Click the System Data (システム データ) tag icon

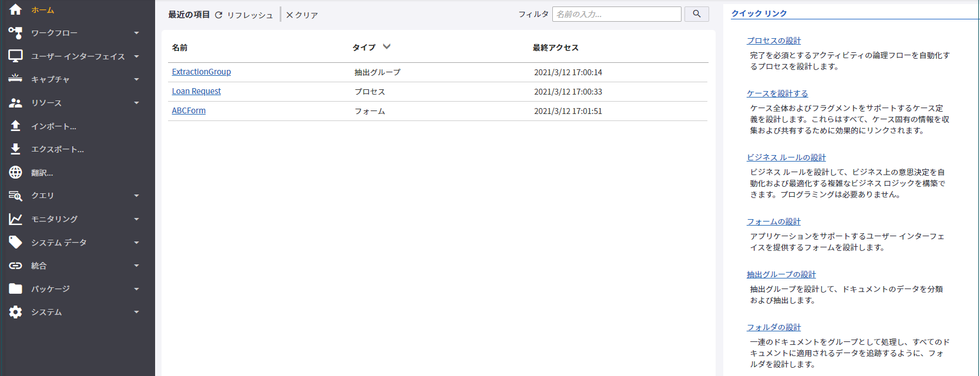pos(15,242)
